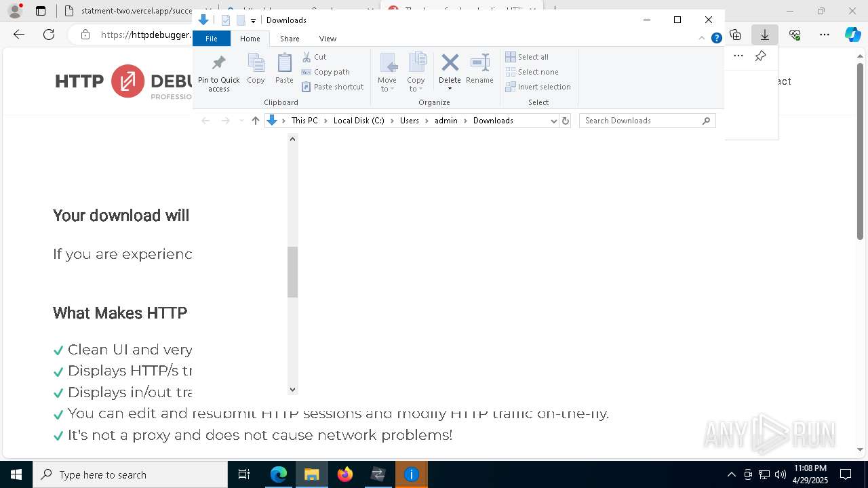Image resolution: width=868 pixels, height=488 pixels.
Task: Click the Rename button
Action: [x=479, y=69]
